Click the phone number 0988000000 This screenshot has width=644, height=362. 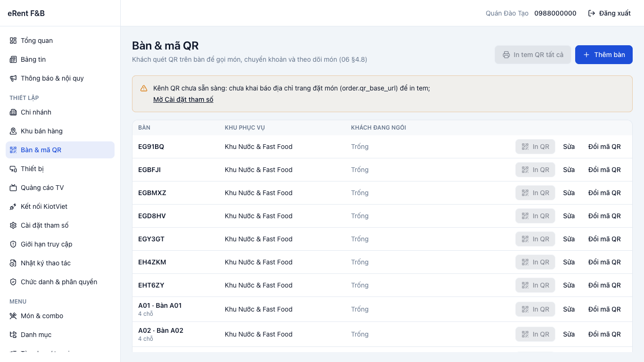point(555,13)
